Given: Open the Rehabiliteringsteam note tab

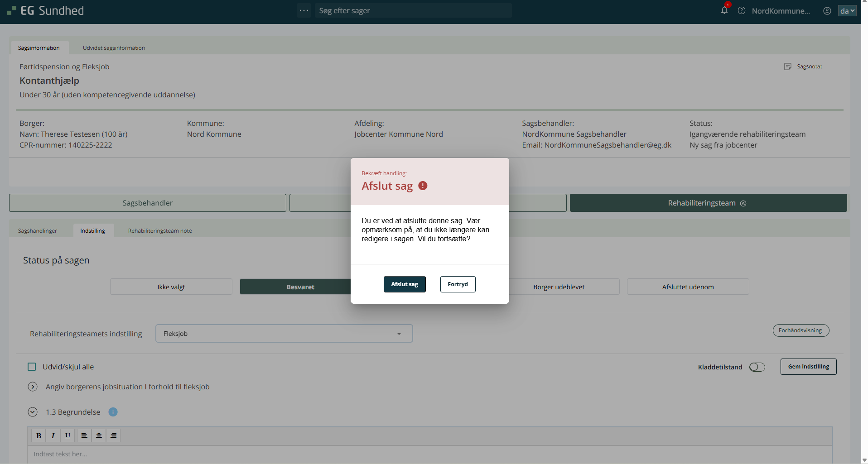Looking at the screenshot, I should pyautogui.click(x=159, y=231).
